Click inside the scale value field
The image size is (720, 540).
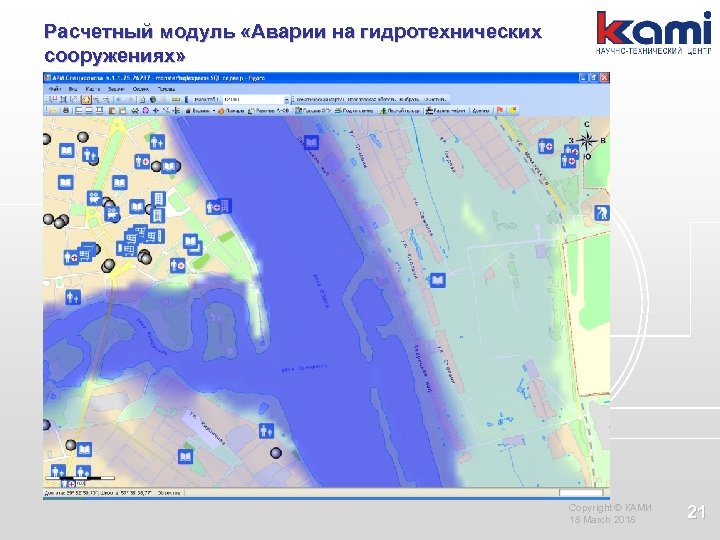pos(253,100)
